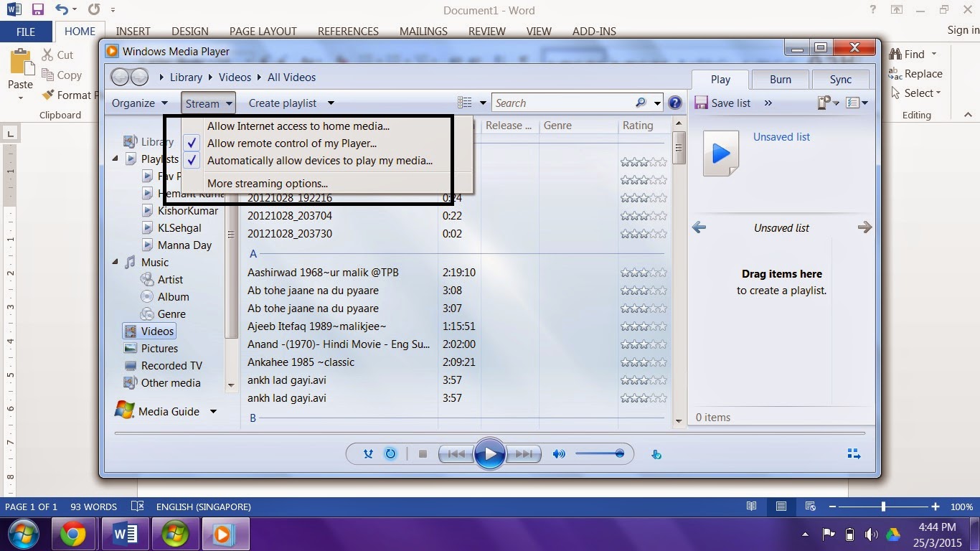Viewport: 980px width, 551px height.
Task: Enable shuffle playback
Action: [x=368, y=453]
